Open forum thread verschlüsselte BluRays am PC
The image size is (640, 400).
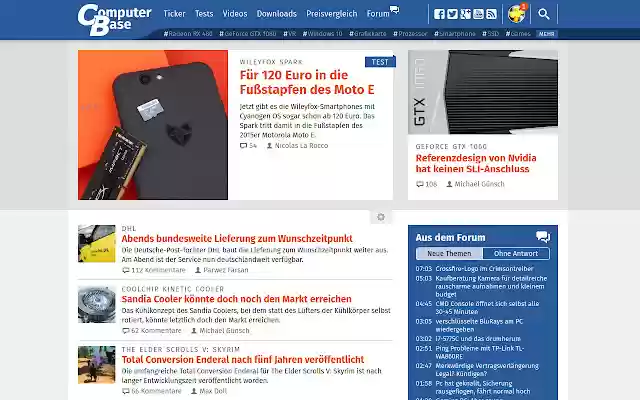click(479, 325)
